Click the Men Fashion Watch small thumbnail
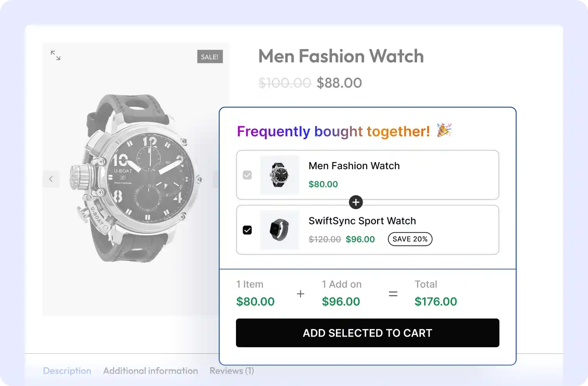Image resolution: width=588 pixels, height=386 pixels. point(279,175)
